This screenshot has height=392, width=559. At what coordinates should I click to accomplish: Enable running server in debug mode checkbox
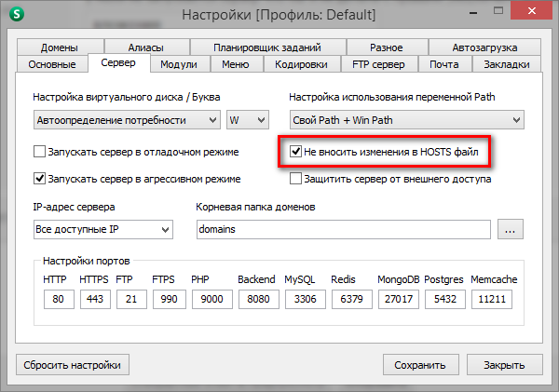pyautogui.click(x=40, y=151)
